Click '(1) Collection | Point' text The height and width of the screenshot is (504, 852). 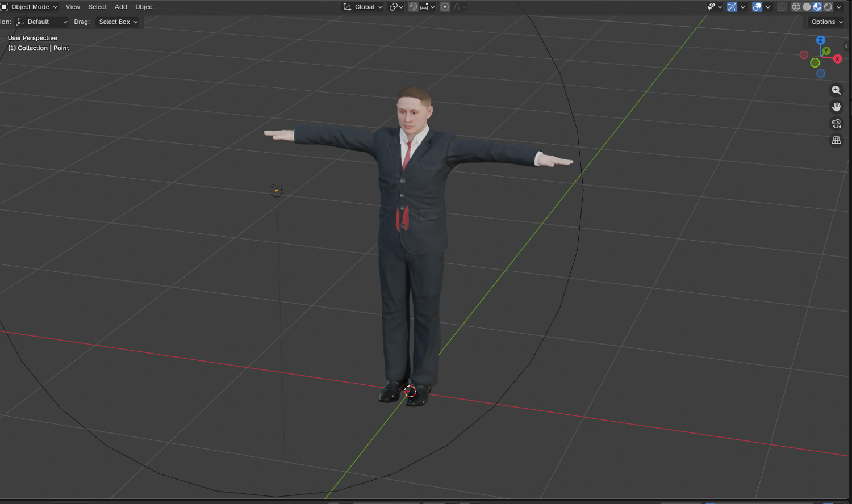pos(38,48)
